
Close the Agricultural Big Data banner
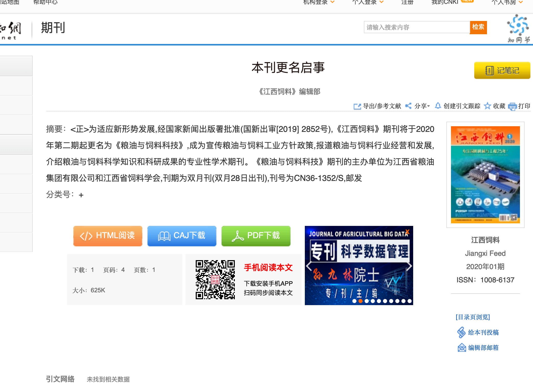pyautogui.click(x=408, y=232)
